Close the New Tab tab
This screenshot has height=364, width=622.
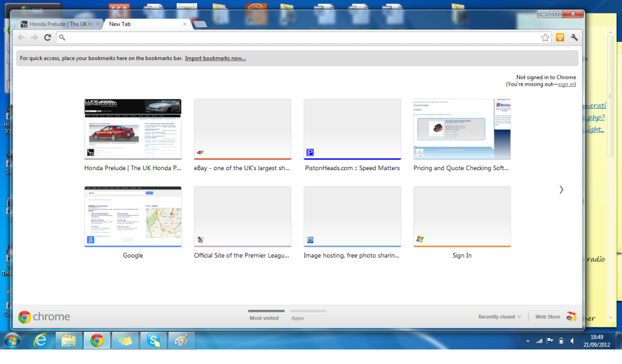tap(184, 24)
